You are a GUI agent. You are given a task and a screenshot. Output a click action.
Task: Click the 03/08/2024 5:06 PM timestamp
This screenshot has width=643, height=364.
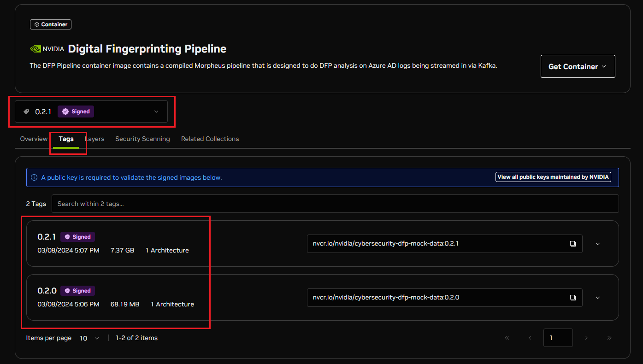68,304
